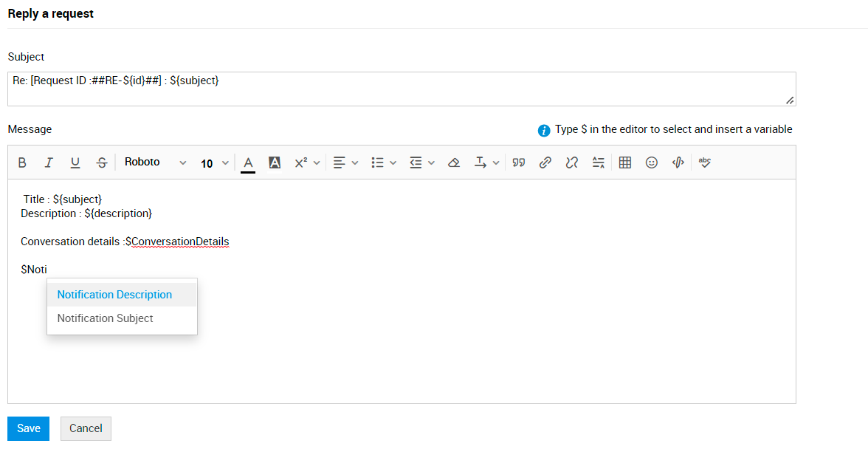868x469 pixels.
Task: Click the 'Reply a request' heading
Action: (x=50, y=13)
